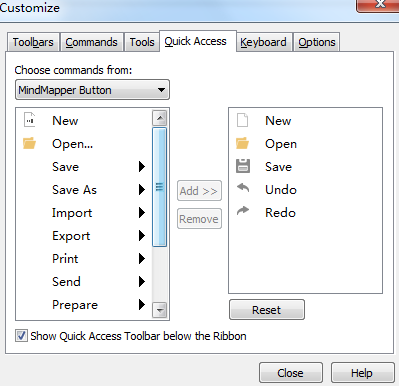This screenshot has width=399, height=386.
Task: Switch to the Toolbars tab
Action: [x=33, y=42]
